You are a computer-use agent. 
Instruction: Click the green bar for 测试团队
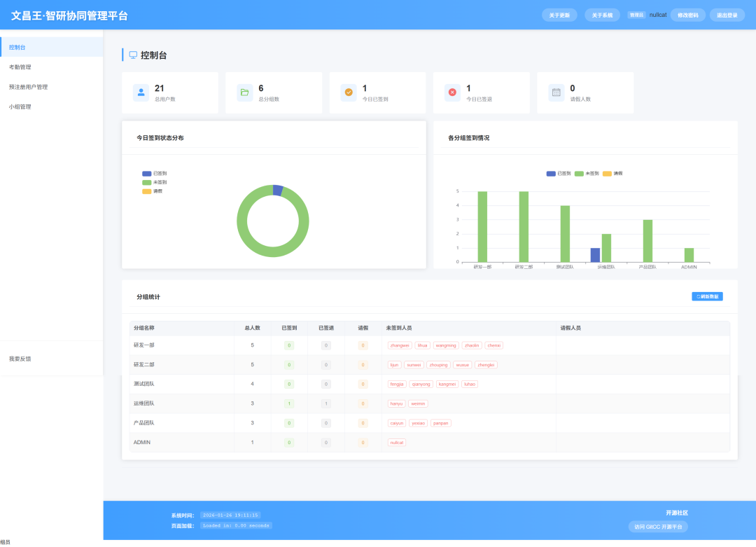click(x=565, y=234)
